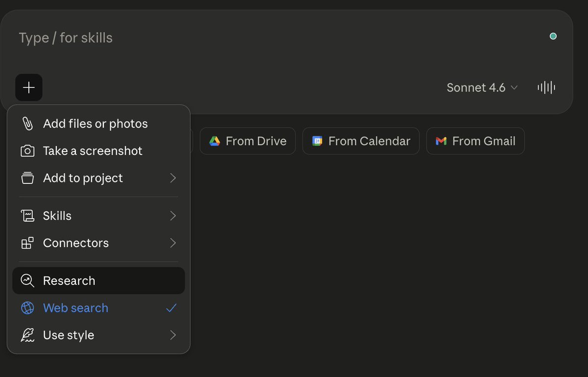
Task: Expand the Skills submenu chevron
Action: [172, 216]
